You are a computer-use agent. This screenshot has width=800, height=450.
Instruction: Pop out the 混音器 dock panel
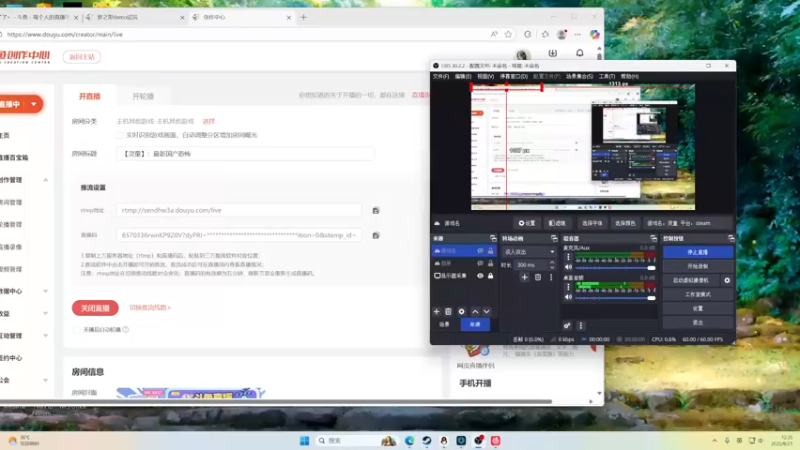click(654, 238)
